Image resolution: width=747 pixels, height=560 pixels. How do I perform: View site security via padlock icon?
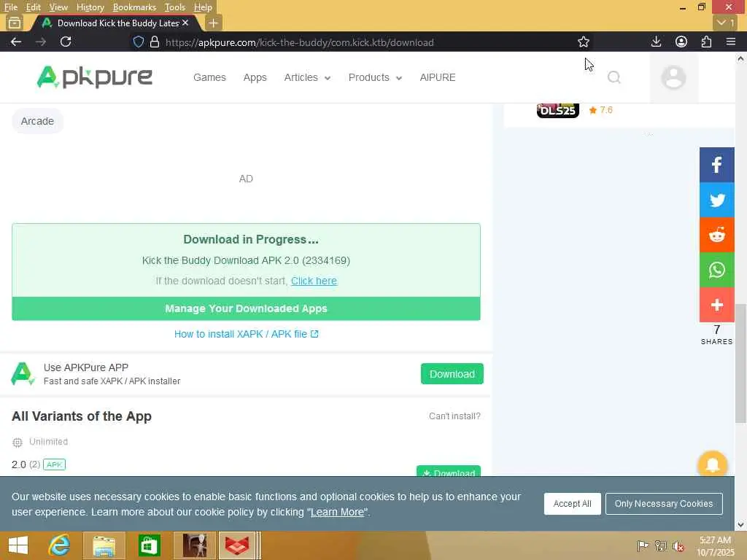(x=155, y=42)
